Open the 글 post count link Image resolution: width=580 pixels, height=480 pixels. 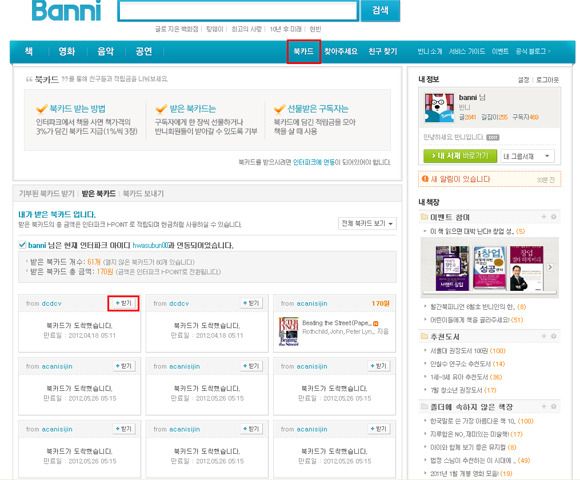pos(468,117)
